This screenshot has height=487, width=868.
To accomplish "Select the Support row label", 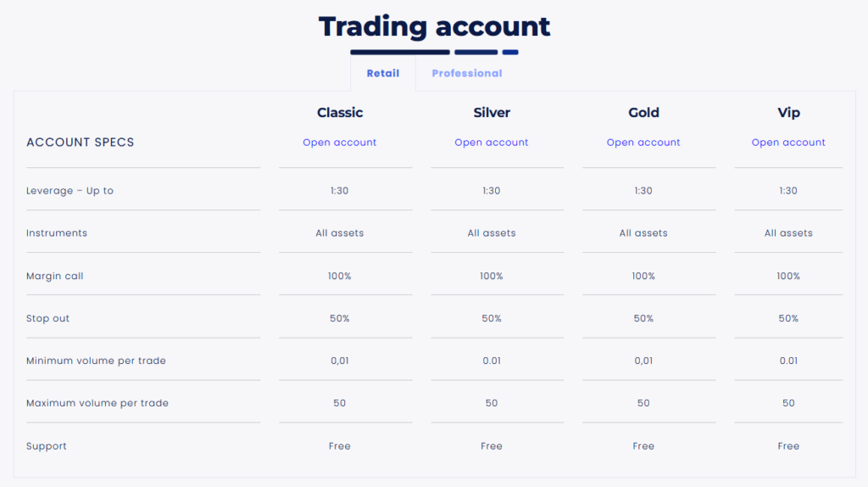I will click(47, 446).
